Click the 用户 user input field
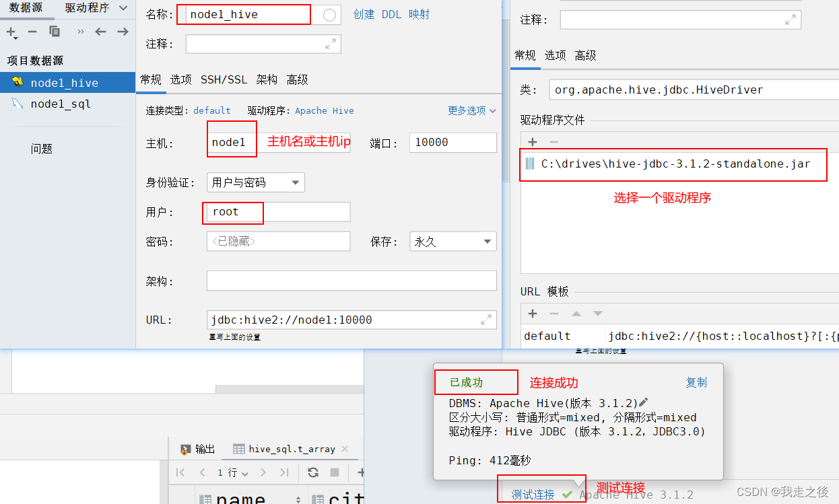This screenshot has height=504, width=839. [x=279, y=212]
